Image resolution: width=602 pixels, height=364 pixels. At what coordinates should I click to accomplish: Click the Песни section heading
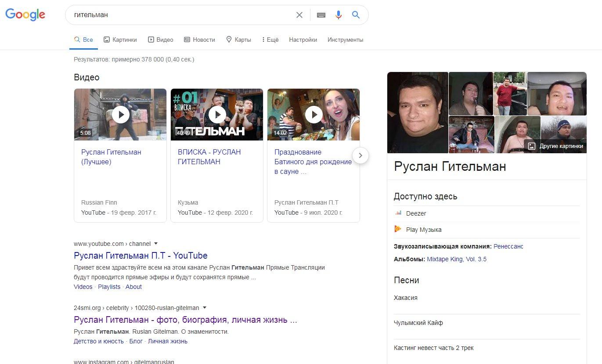[407, 280]
